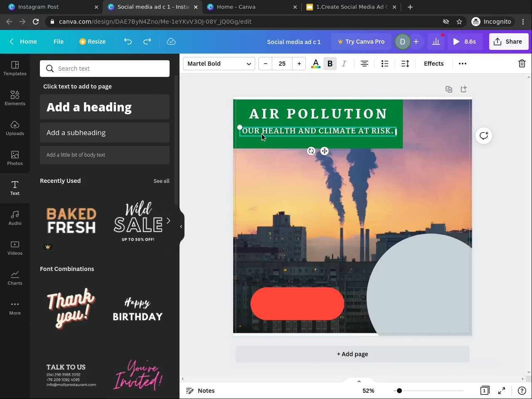Viewport: 532px width, 399px height.
Task: Open the File menu
Action: pyautogui.click(x=59, y=42)
